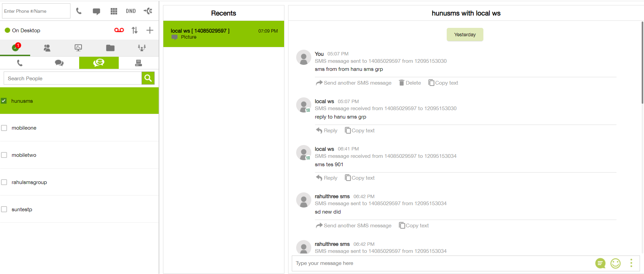Image resolution: width=644 pixels, height=274 pixels.
Task: Open the dialpad grid icon
Action: pos(114,11)
